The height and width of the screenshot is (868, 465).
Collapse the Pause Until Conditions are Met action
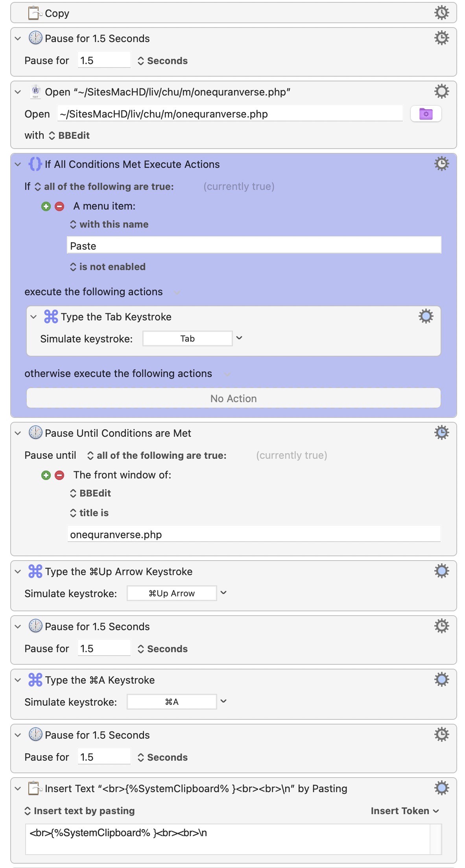[x=18, y=433]
